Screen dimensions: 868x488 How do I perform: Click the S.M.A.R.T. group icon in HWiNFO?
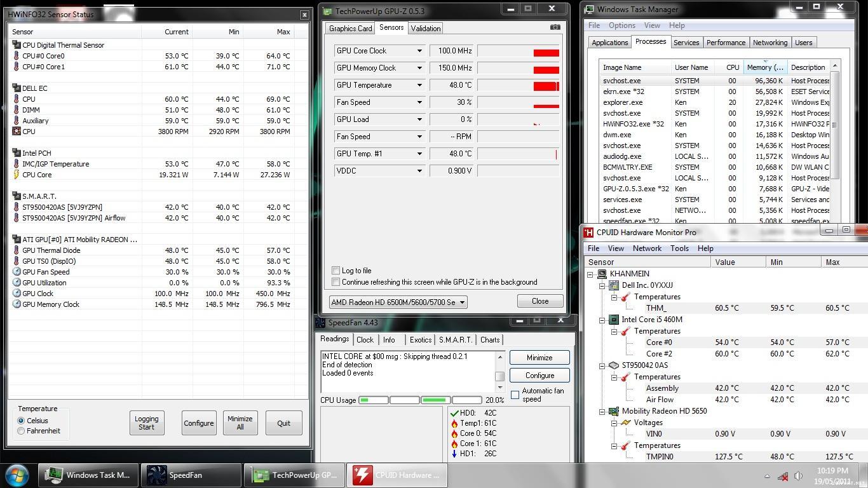click(x=16, y=196)
